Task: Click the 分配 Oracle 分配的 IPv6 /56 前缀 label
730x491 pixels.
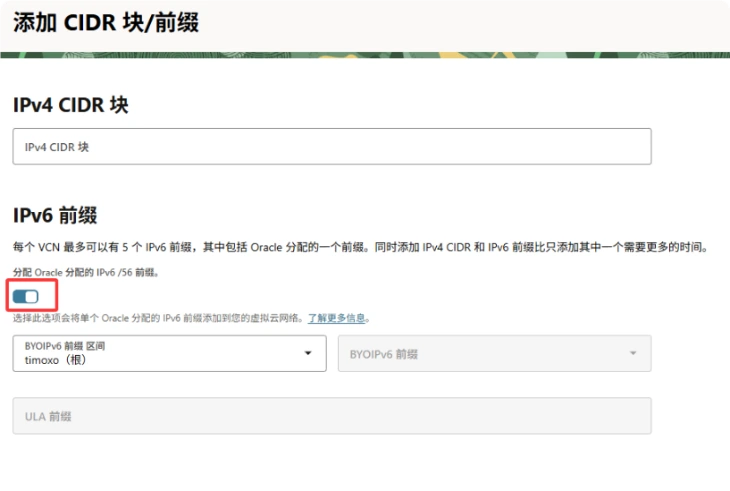Action: [85, 272]
